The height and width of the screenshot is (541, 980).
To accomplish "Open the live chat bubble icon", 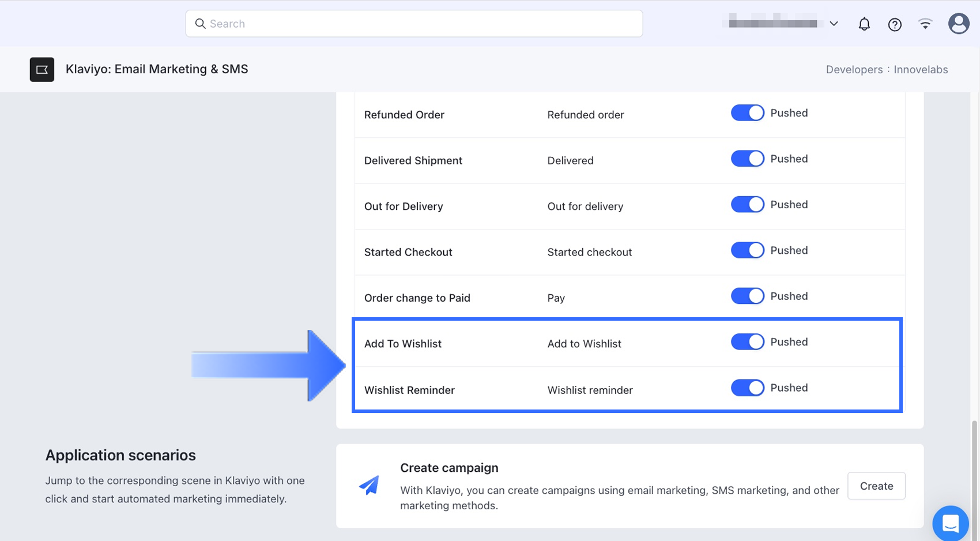I will [x=950, y=523].
